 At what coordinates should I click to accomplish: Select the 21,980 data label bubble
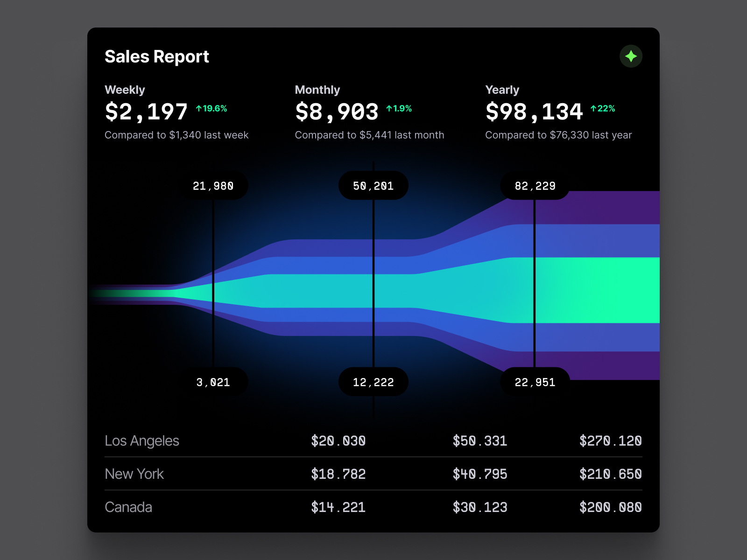(214, 185)
